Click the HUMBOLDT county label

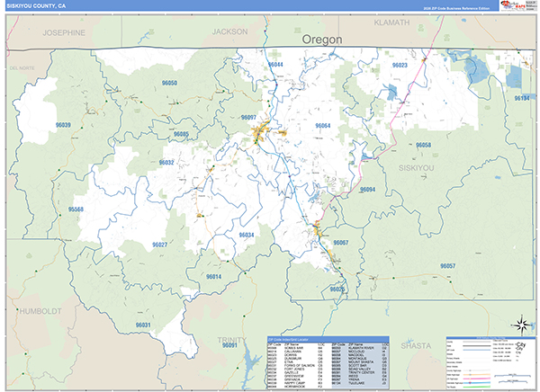click(40, 311)
